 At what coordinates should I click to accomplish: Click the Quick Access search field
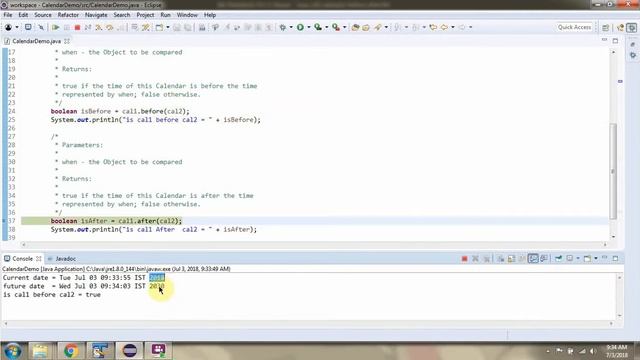pyautogui.click(x=574, y=27)
